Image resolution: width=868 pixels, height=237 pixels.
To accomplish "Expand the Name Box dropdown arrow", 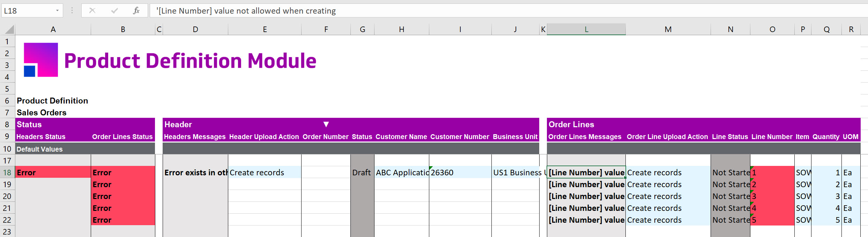I will coord(57,11).
